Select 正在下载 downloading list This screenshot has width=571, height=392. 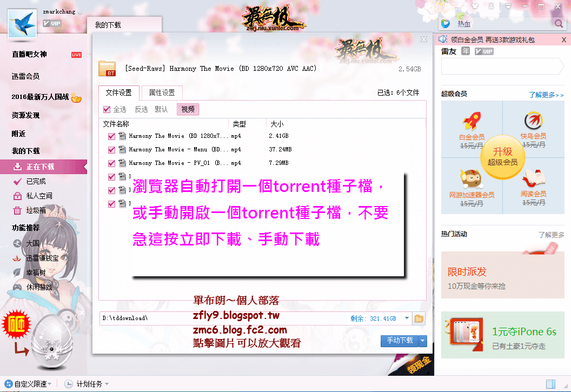click(x=43, y=167)
